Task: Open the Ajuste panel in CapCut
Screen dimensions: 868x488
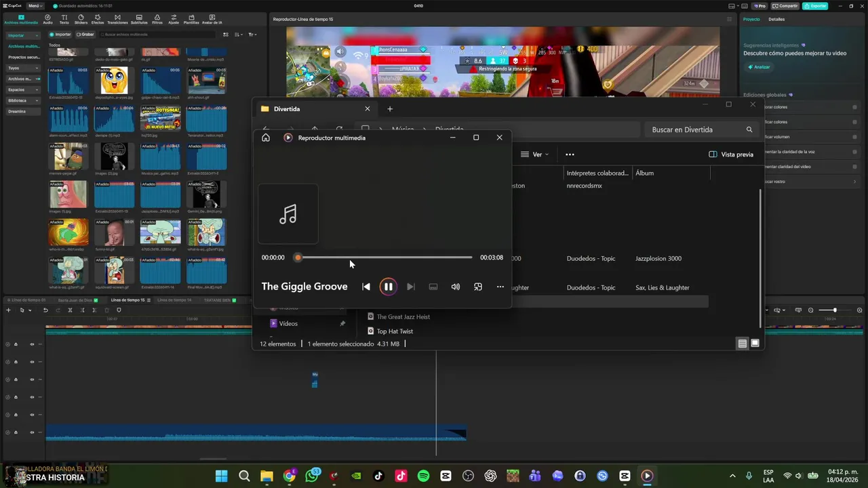Action: [174, 19]
